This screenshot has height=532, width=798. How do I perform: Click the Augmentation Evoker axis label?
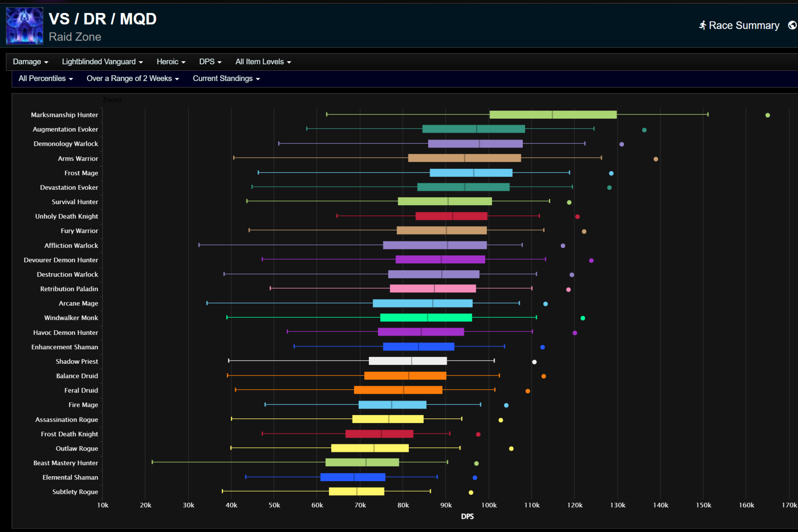point(65,129)
